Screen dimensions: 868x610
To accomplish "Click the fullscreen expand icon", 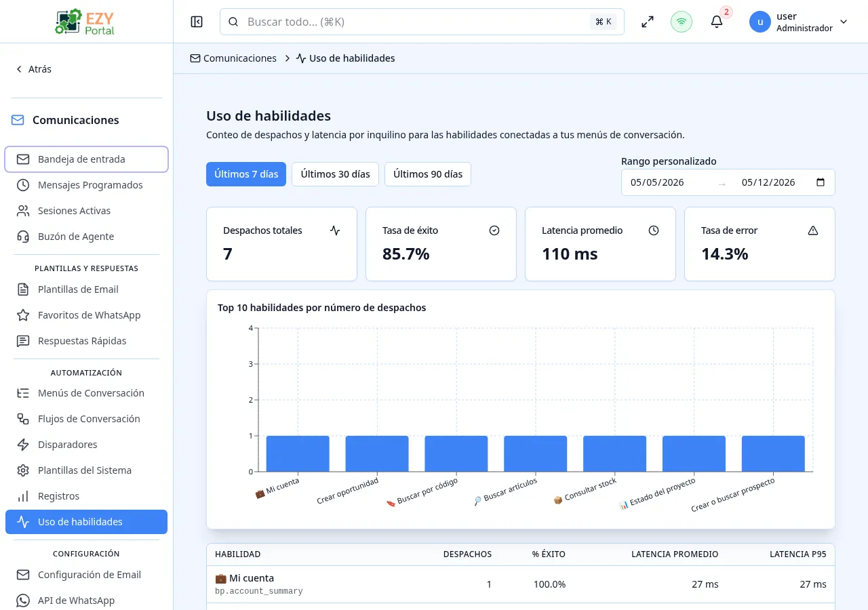I will (648, 22).
